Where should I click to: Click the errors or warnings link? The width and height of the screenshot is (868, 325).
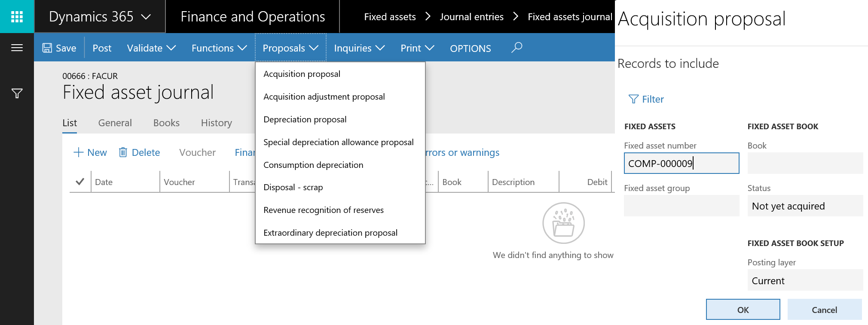pos(462,152)
